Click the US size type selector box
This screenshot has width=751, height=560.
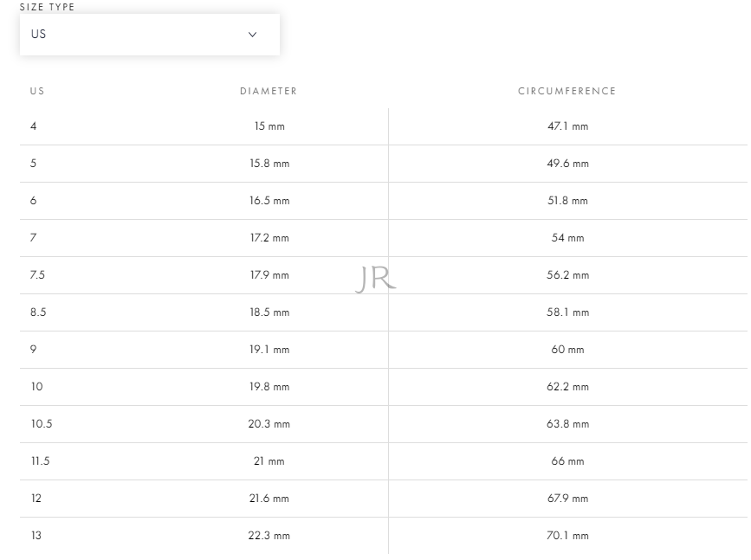tap(150, 35)
